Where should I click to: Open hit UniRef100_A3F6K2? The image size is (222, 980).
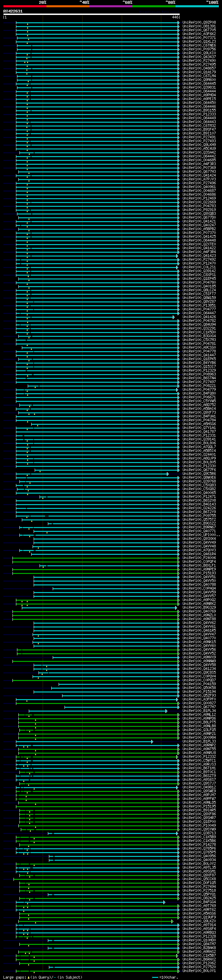pos(199,34)
